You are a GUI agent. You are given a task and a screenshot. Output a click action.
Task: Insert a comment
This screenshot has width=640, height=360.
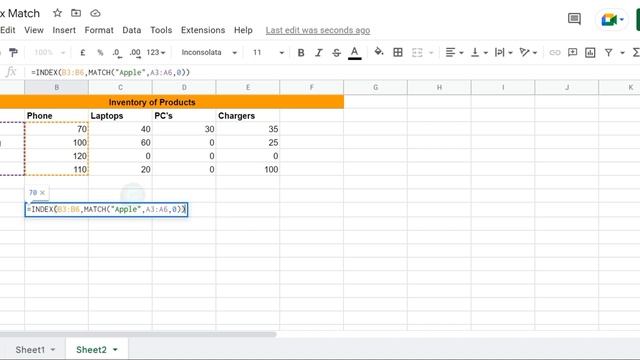pyautogui.click(x=572, y=52)
